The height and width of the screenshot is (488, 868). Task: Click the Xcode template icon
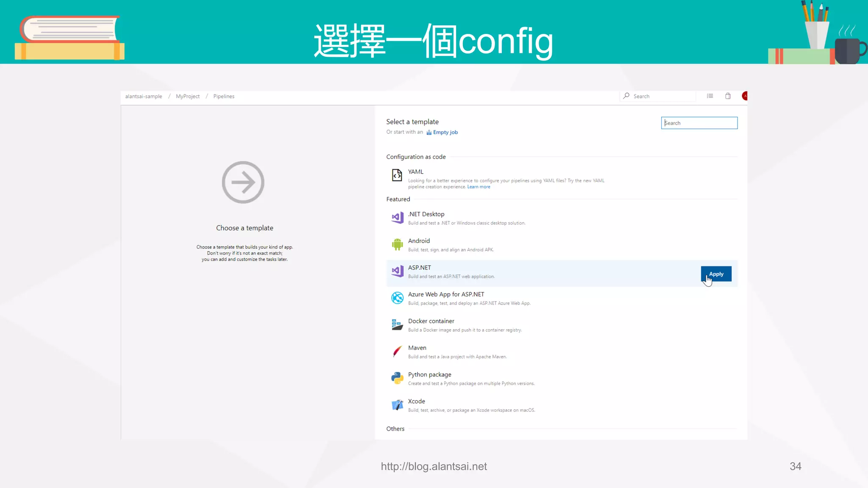[397, 405]
